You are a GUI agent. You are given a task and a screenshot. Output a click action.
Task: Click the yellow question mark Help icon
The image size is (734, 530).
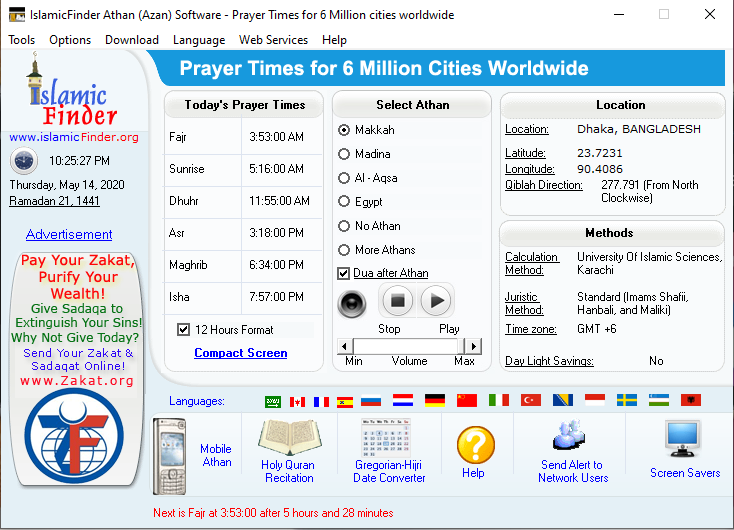476,445
